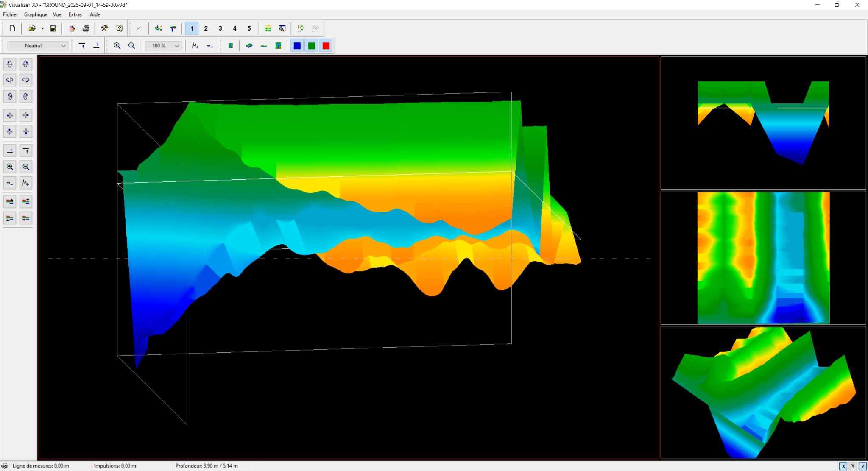
Task: Click the move left arrow button
Action: pos(10,115)
